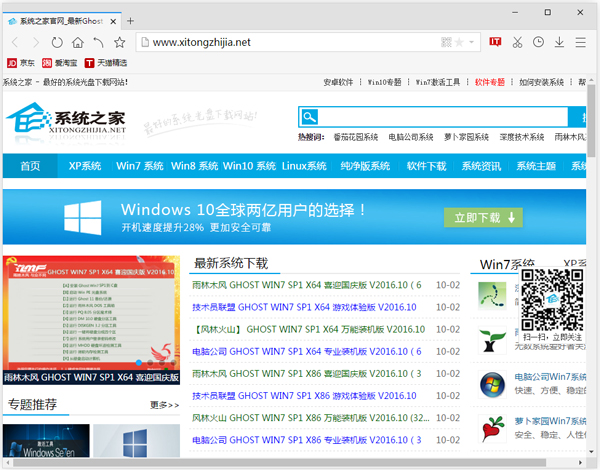Screen dimensions: 600x470
Task: Click 更多>> next to 专题推荐
Action: (x=165, y=405)
